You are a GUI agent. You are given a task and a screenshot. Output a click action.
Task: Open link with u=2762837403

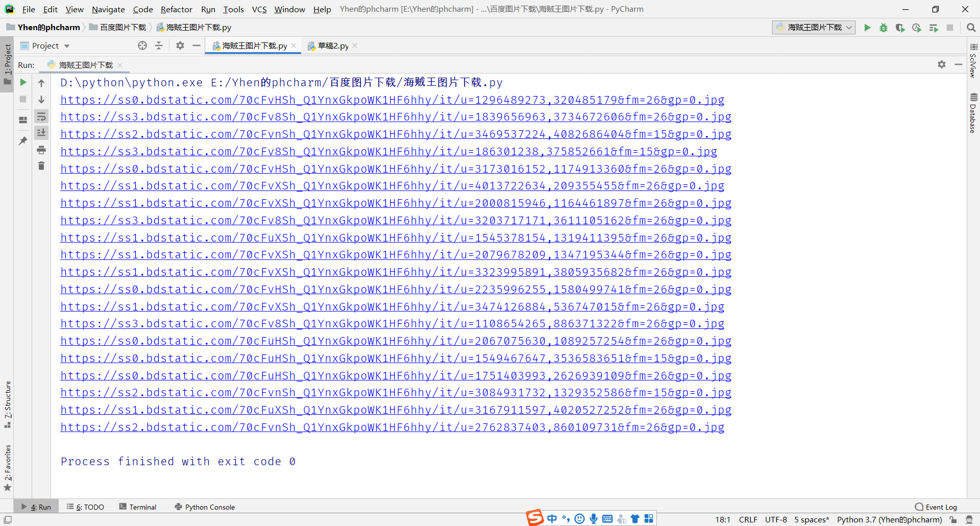392,427
